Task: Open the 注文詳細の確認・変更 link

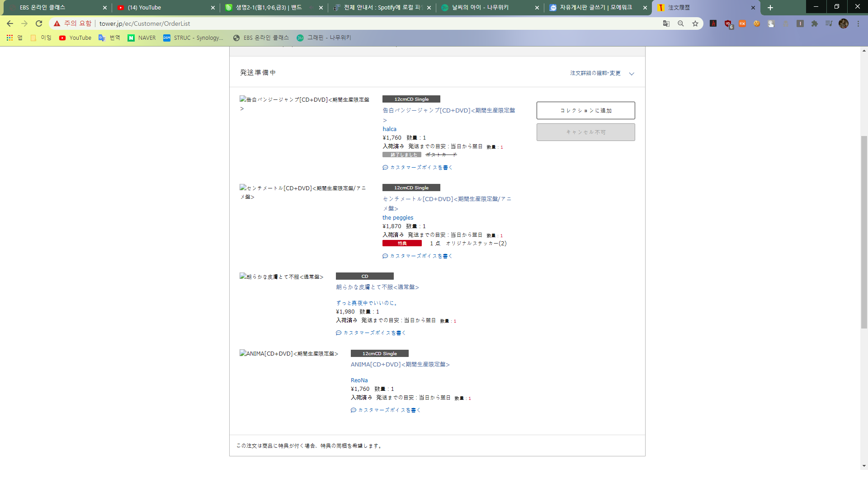Action: (595, 73)
